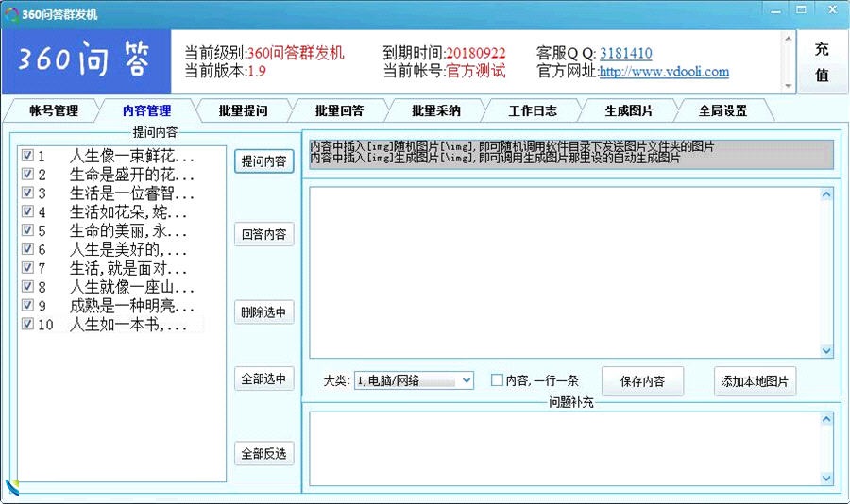This screenshot has width=850, height=504.
Task: Click the 全部选中 button
Action: [x=264, y=378]
